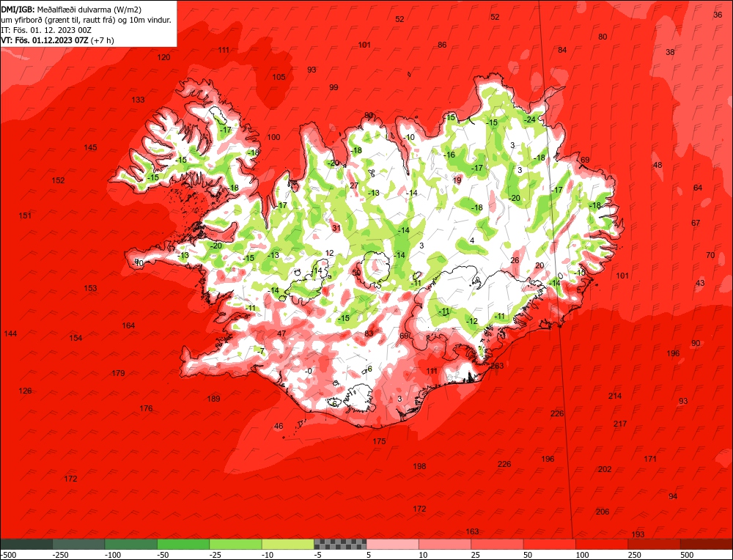Select legend swatch between -250 and -100
The width and height of the screenshot is (733, 560).
tap(78, 544)
